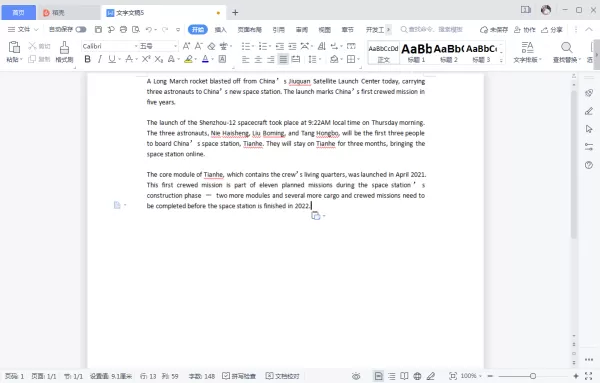Open the 文字排版 text layout dropdown

click(527, 52)
